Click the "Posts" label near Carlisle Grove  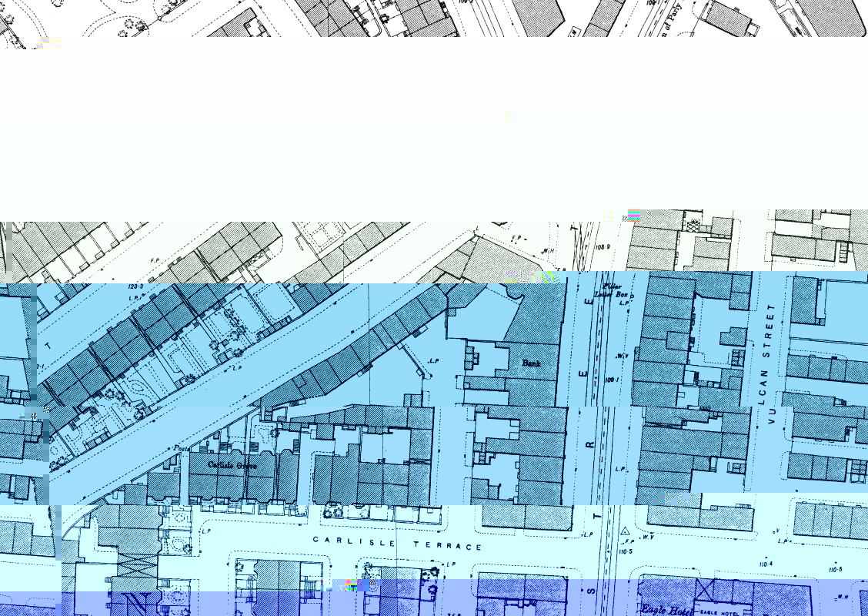click(182, 447)
